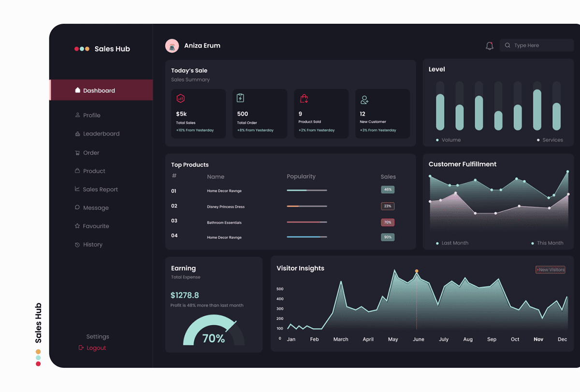This screenshot has width=580, height=392.
Task: Toggle This Month legend item
Action: (x=547, y=243)
